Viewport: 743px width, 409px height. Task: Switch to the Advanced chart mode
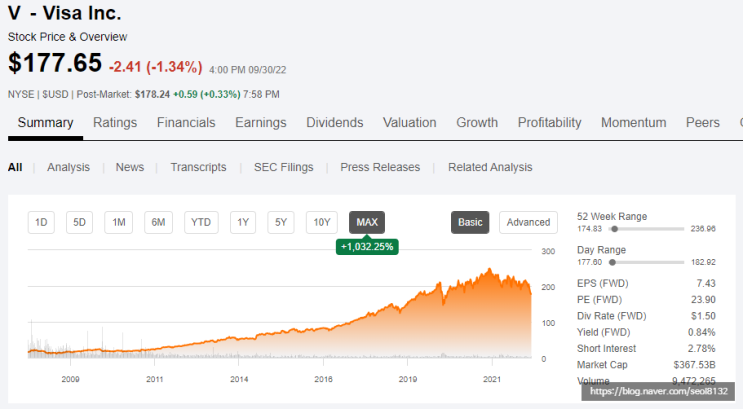528,222
